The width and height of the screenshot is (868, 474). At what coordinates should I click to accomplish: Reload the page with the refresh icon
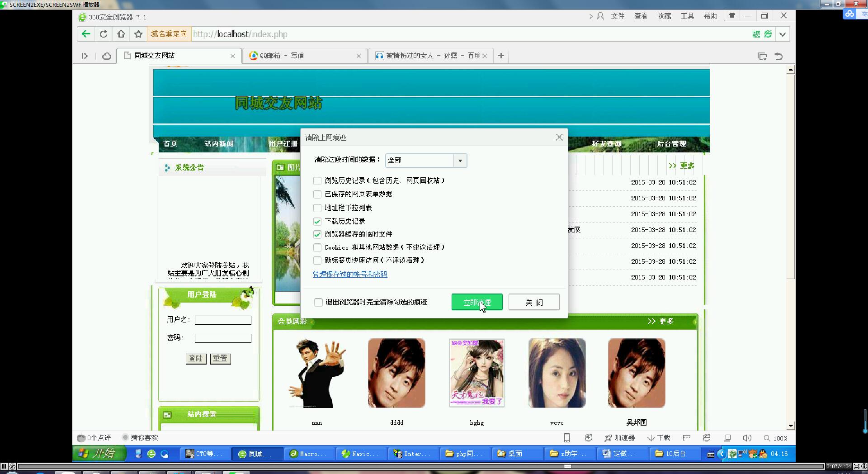pos(104,34)
